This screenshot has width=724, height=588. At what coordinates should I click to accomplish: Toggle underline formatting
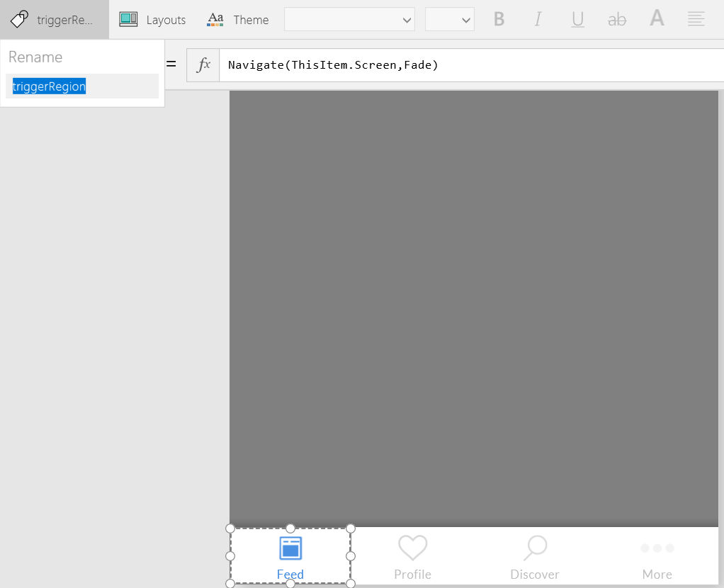(577, 20)
